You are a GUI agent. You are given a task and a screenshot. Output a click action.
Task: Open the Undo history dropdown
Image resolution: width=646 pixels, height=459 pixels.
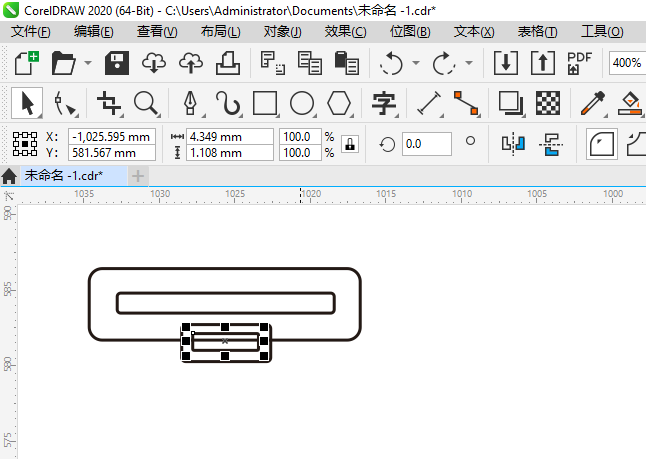click(416, 63)
